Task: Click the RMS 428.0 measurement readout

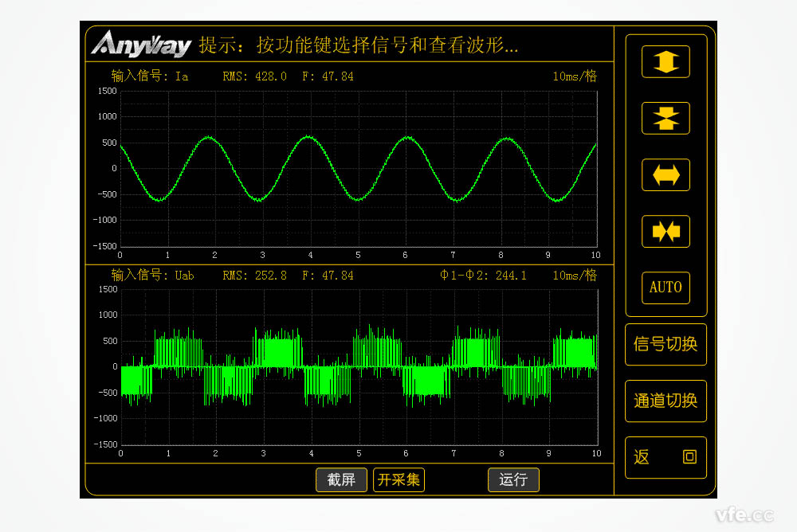Action: point(254,76)
